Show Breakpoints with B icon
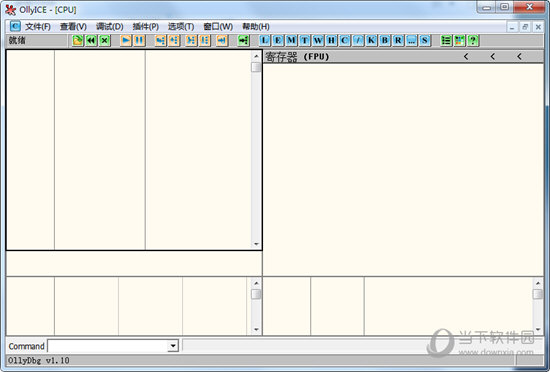This screenshot has width=550, height=372. coord(384,41)
